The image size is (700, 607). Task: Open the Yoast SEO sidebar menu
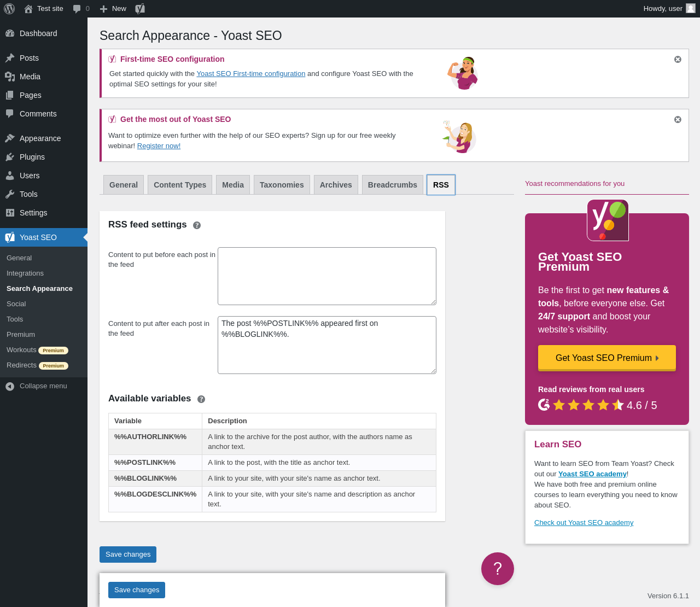click(44, 237)
